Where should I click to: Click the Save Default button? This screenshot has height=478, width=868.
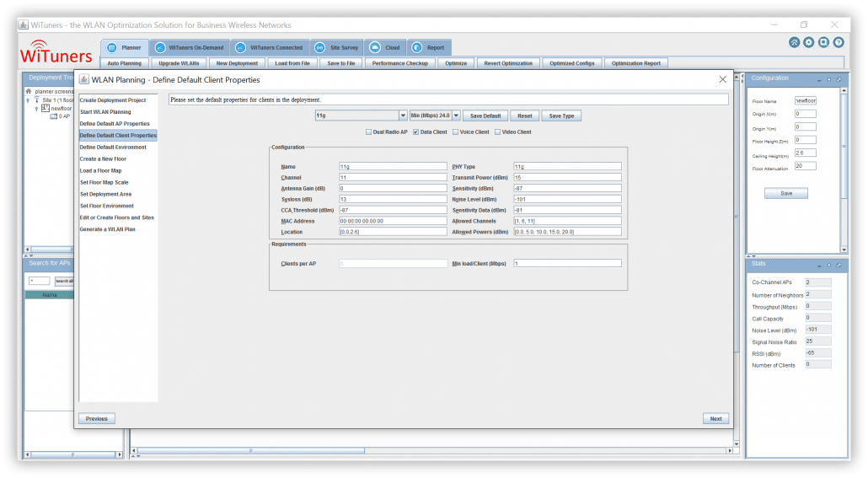(485, 115)
